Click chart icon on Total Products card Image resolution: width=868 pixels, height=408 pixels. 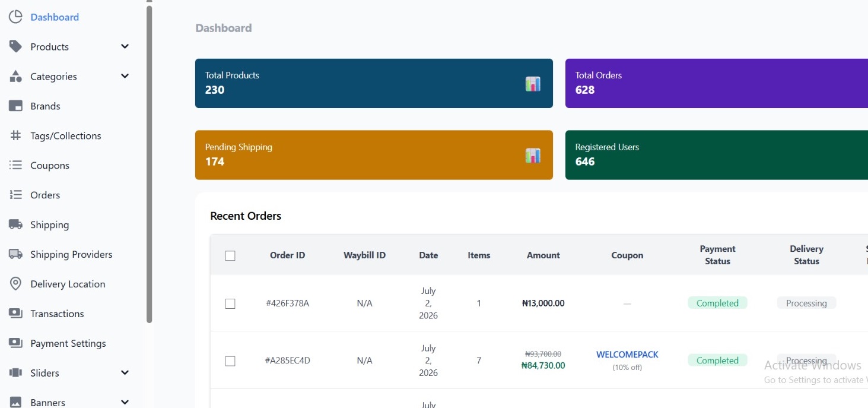[x=533, y=84]
